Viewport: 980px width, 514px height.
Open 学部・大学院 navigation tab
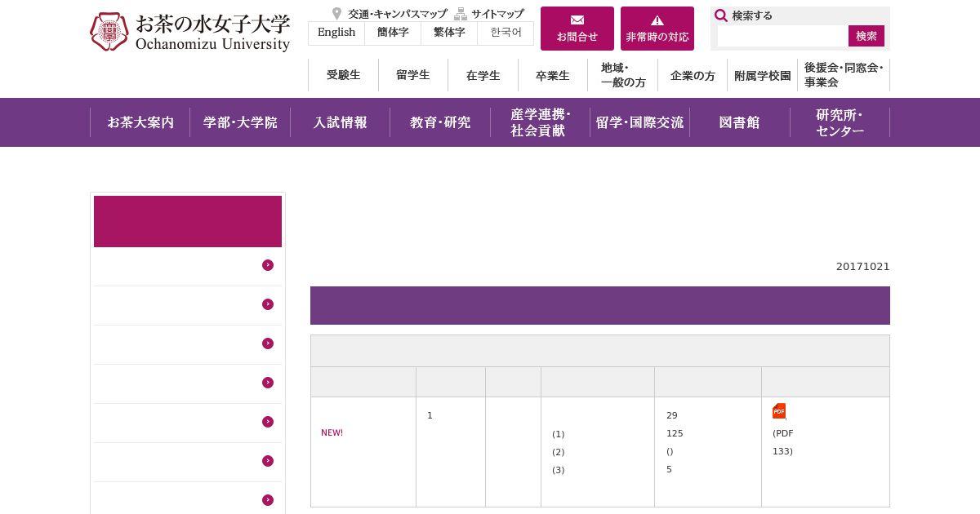[240, 122]
